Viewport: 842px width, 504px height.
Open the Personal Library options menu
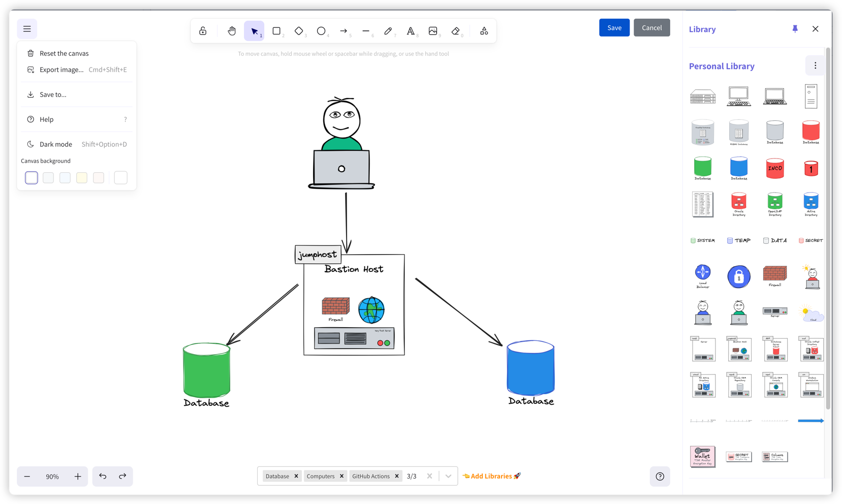pyautogui.click(x=815, y=66)
